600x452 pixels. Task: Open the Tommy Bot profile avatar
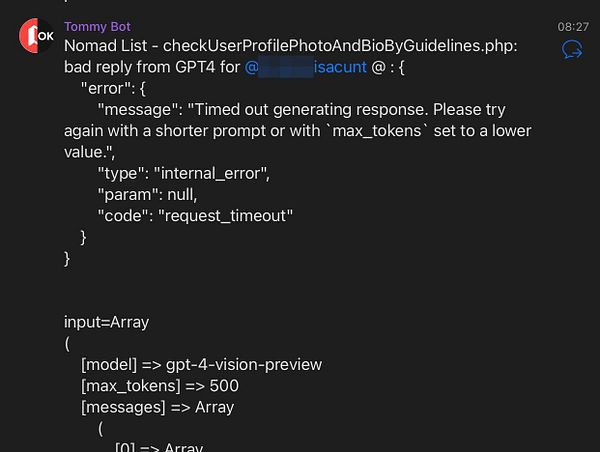pos(37,36)
